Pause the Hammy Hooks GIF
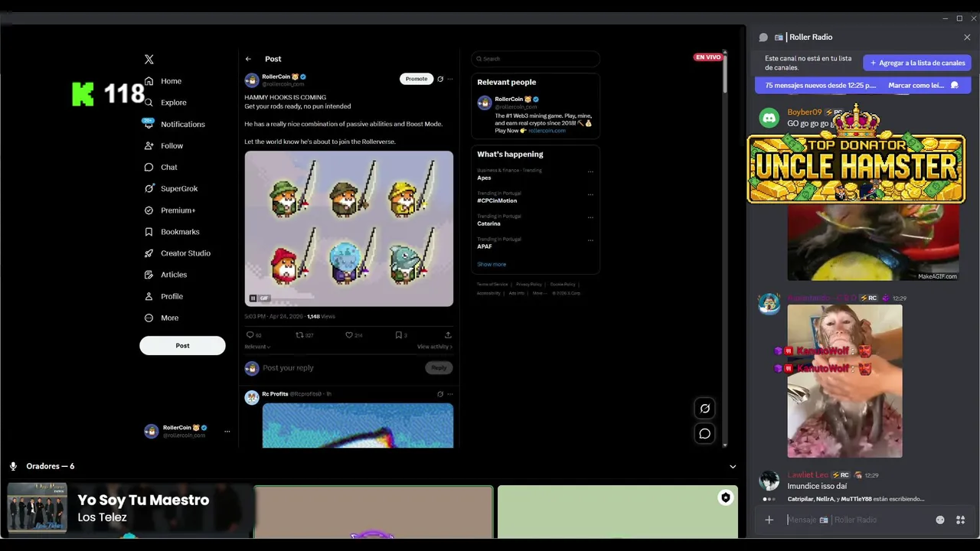980x551 pixels. (253, 298)
